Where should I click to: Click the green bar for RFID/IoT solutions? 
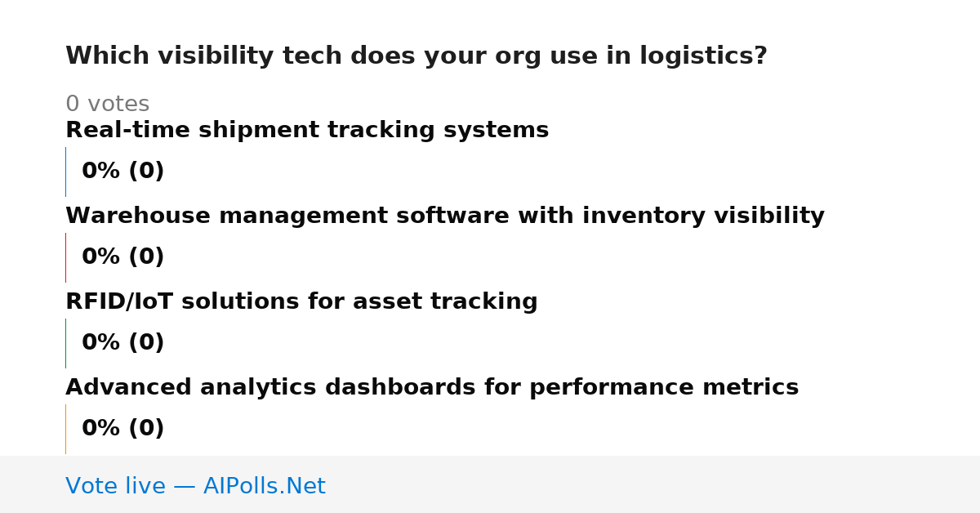[x=65, y=343]
